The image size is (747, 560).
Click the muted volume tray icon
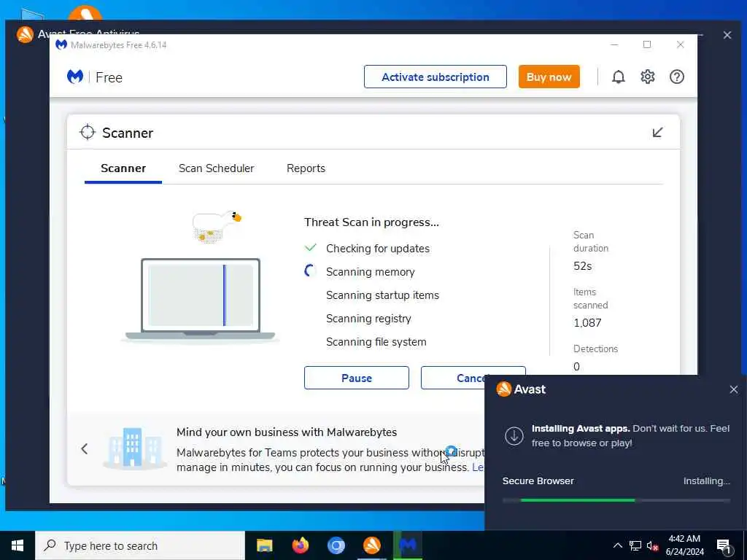(x=653, y=545)
